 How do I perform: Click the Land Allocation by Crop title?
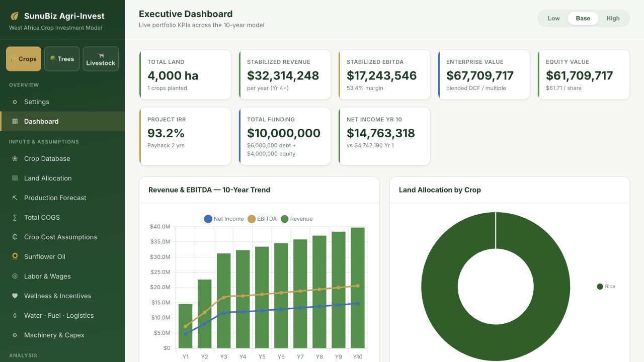(x=440, y=190)
